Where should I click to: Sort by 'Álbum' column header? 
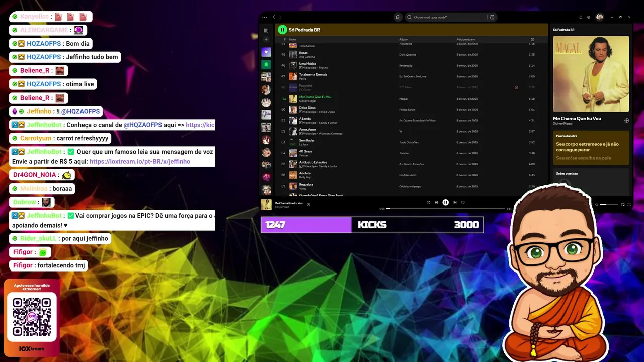[404, 39]
